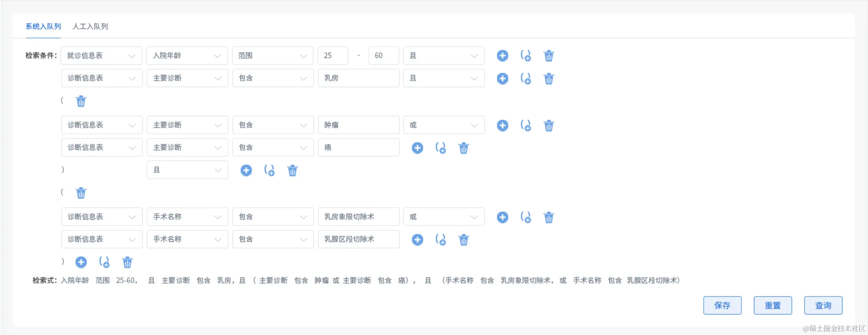The height and width of the screenshot is (335, 868).
Task: Delete the second opening bracket
Action: point(81,193)
